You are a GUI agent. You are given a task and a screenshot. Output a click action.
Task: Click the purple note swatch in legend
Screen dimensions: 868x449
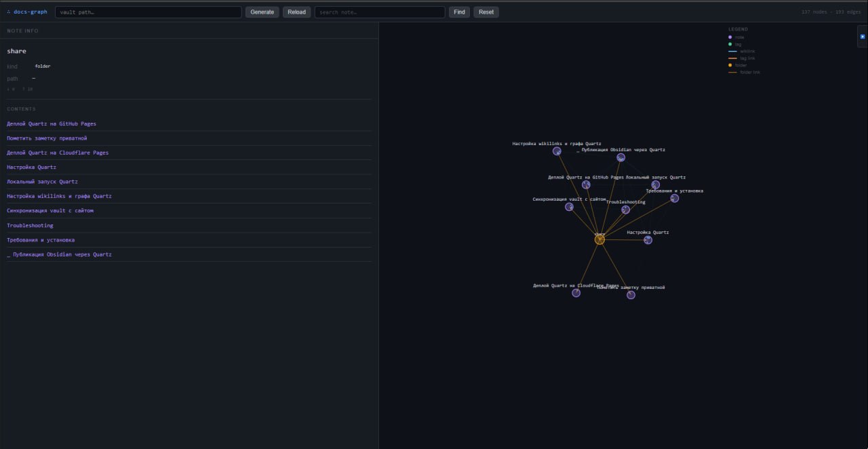tap(730, 37)
